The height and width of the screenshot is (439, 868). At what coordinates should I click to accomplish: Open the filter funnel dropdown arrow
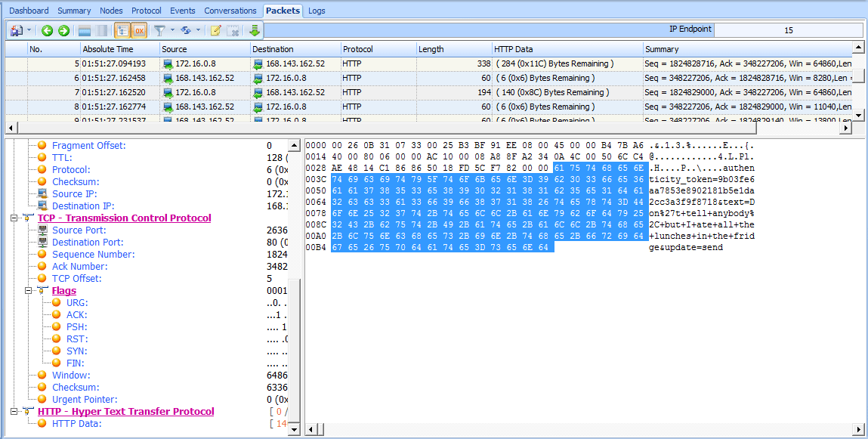pos(172,30)
